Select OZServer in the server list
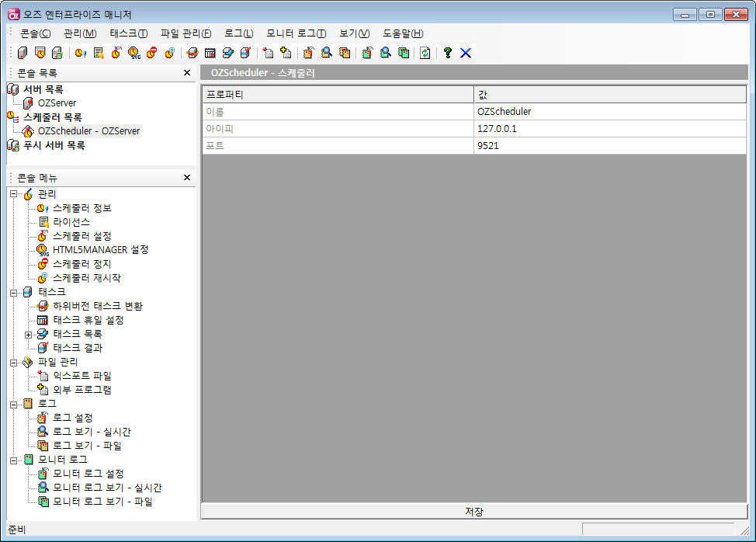Image resolution: width=756 pixels, height=542 pixels. coord(57,102)
